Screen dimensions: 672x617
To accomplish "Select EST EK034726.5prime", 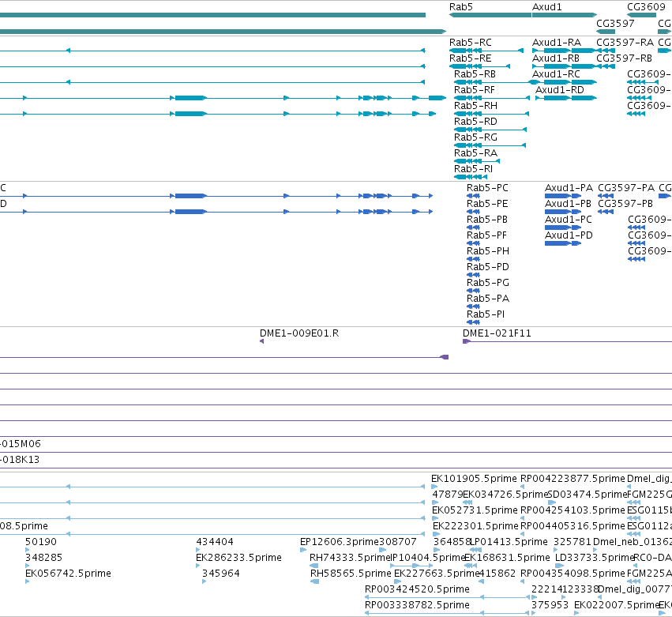I will [x=505, y=495].
